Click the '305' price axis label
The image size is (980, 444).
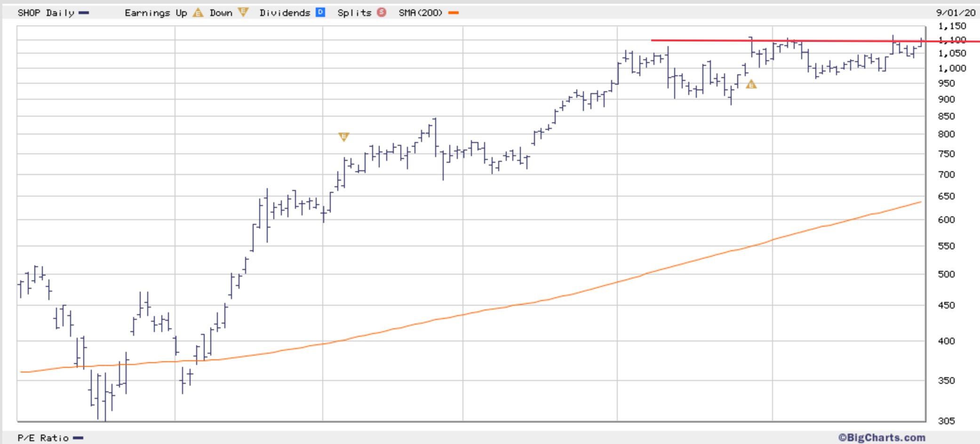(947, 421)
